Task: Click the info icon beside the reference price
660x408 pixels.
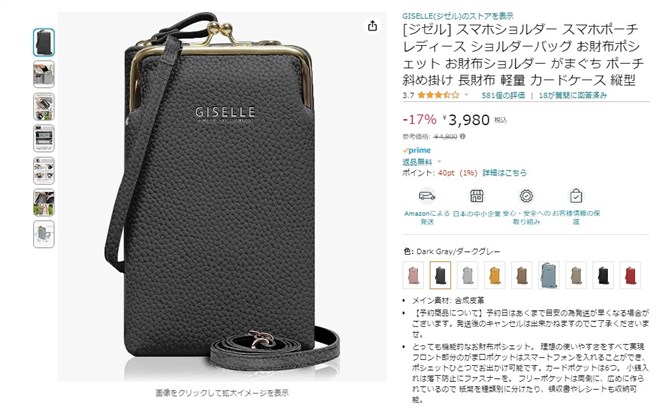Action: point(463,136)
